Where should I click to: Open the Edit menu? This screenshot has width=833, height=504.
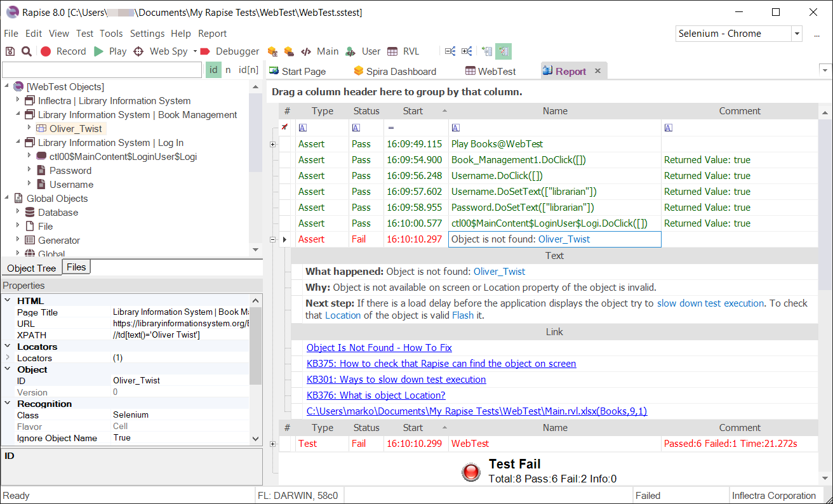(34, 34)
